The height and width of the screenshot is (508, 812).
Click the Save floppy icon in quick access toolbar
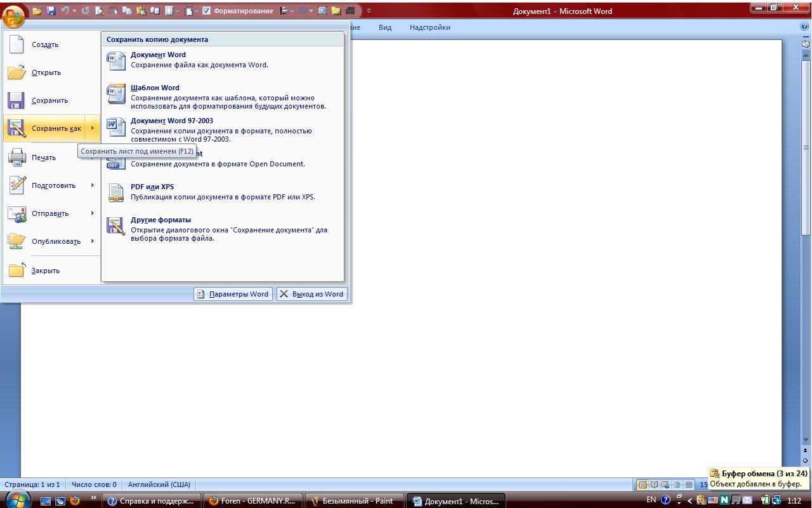(51, 11)
